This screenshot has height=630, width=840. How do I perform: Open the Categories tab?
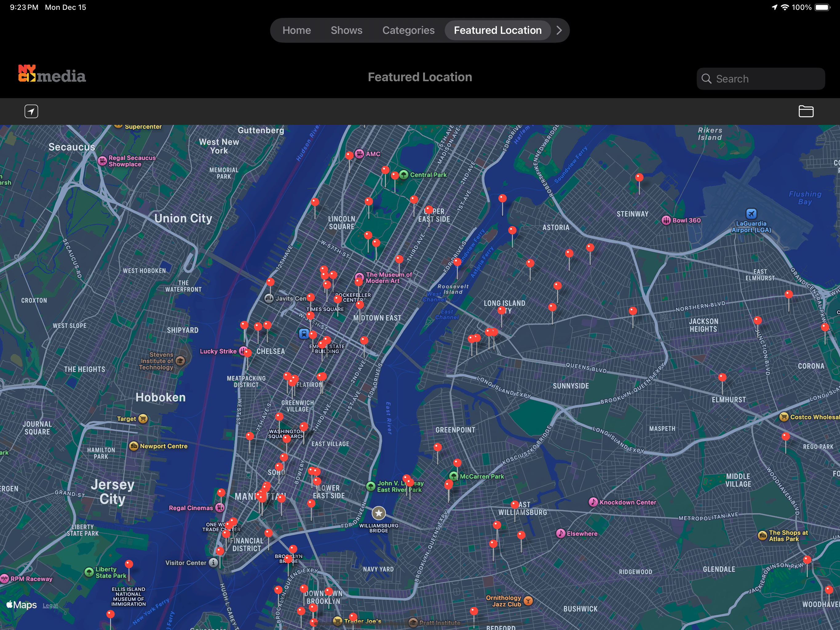(x=408, y=30)
